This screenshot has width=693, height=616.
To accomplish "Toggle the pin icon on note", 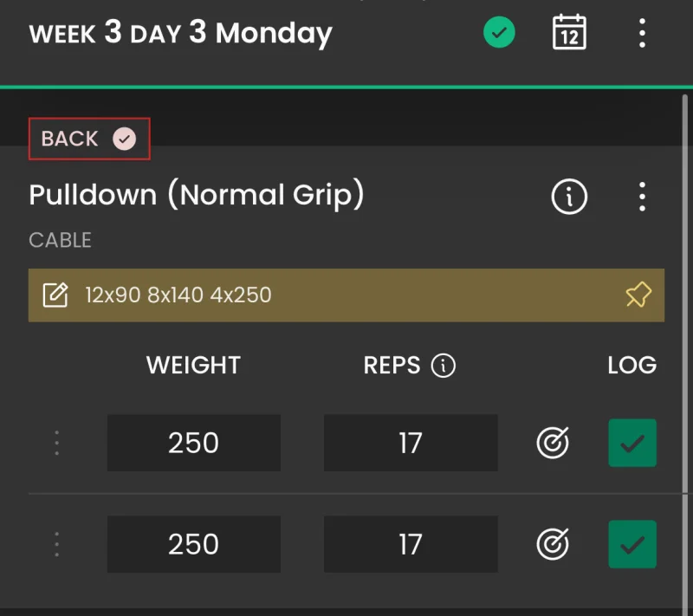I will click(x=638, y=295).
